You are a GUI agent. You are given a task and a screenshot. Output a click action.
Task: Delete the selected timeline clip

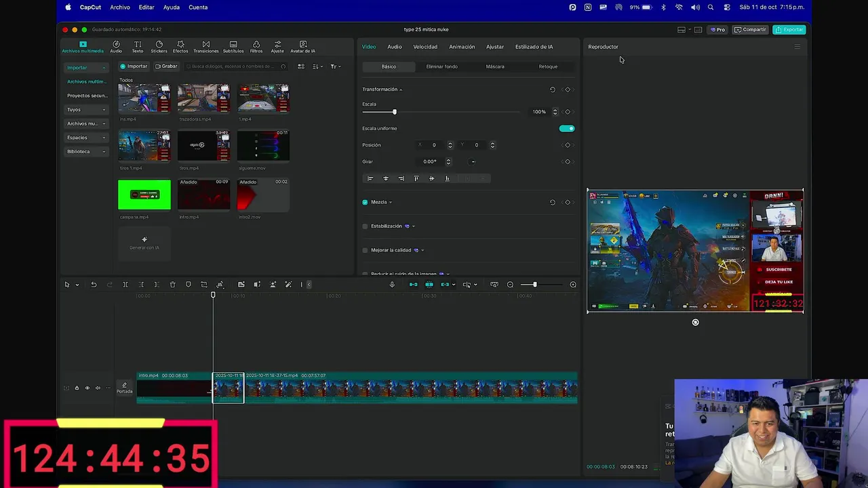coord(172,285)
